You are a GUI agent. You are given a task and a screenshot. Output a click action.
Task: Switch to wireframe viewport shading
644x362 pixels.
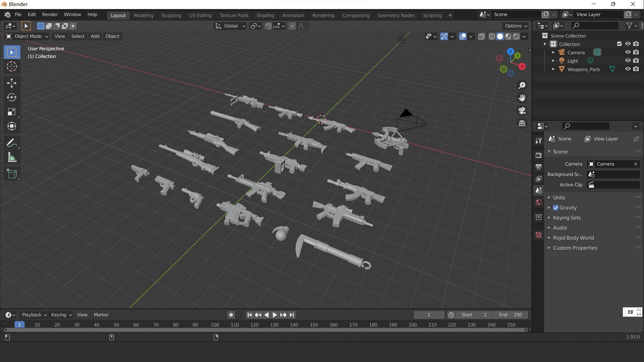point(492,36)
